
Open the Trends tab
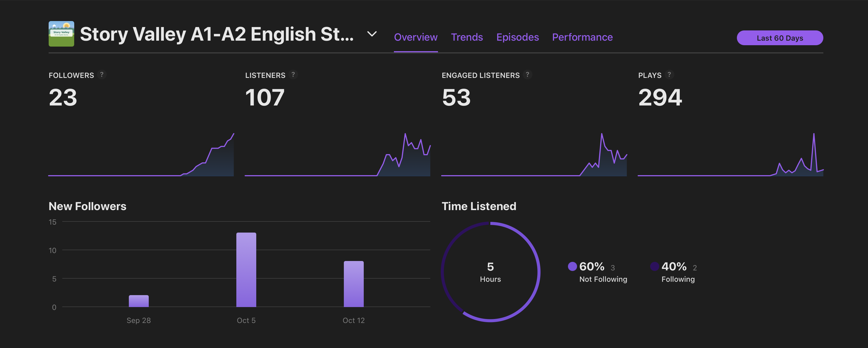click(467, 37)
